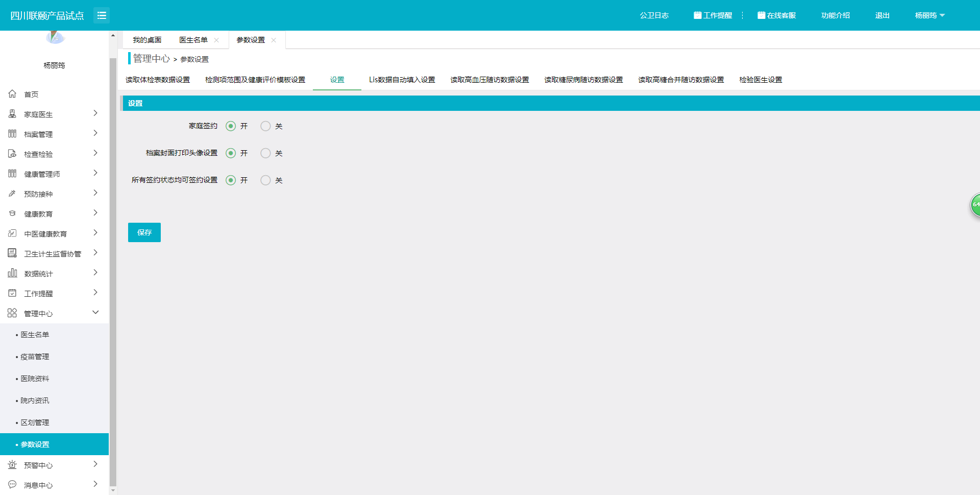980x495 pixels.
Task: Click the 档案管理 sidebar icon
Action: [12, 134]
